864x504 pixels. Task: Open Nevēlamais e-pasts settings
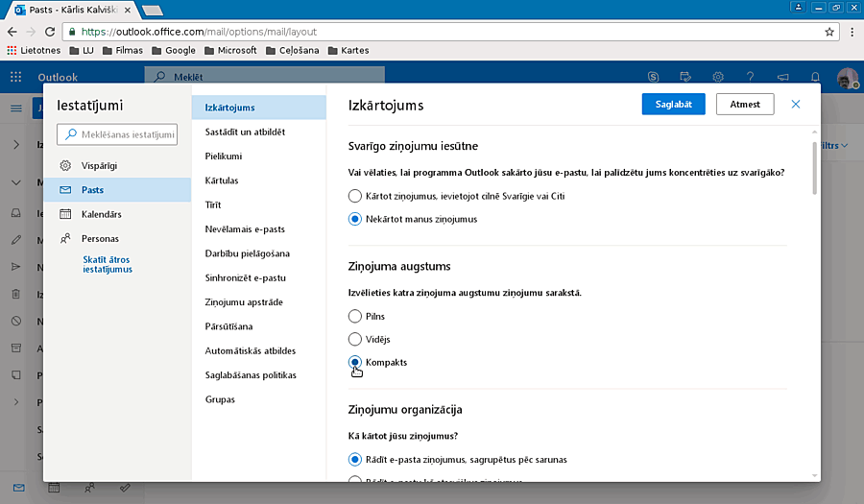259,229
